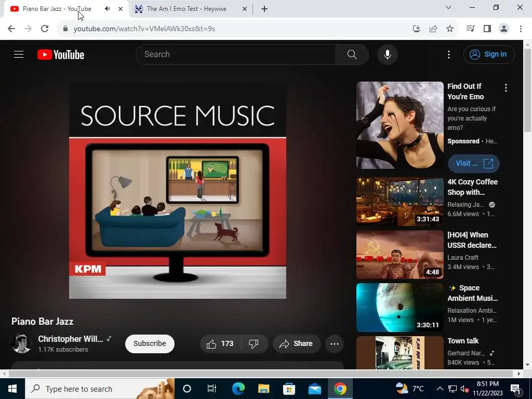The image size is (532, 399).
Task: Click the horizontal scrollbar at bottom
Action: (261, 374)
